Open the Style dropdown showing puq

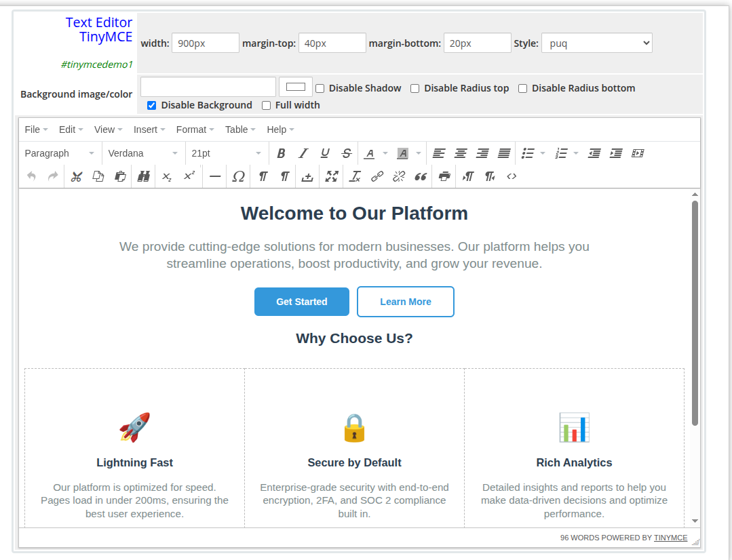coord(596,42)
